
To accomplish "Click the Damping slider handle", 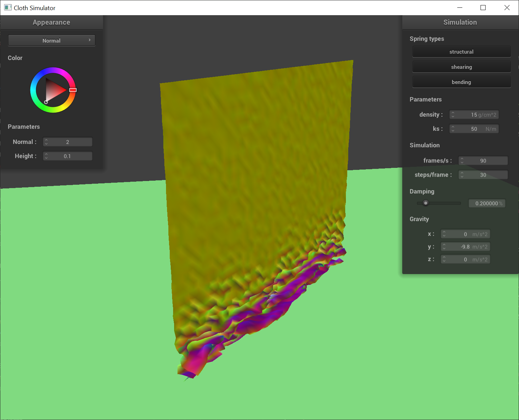I will (x=426, y=203).
